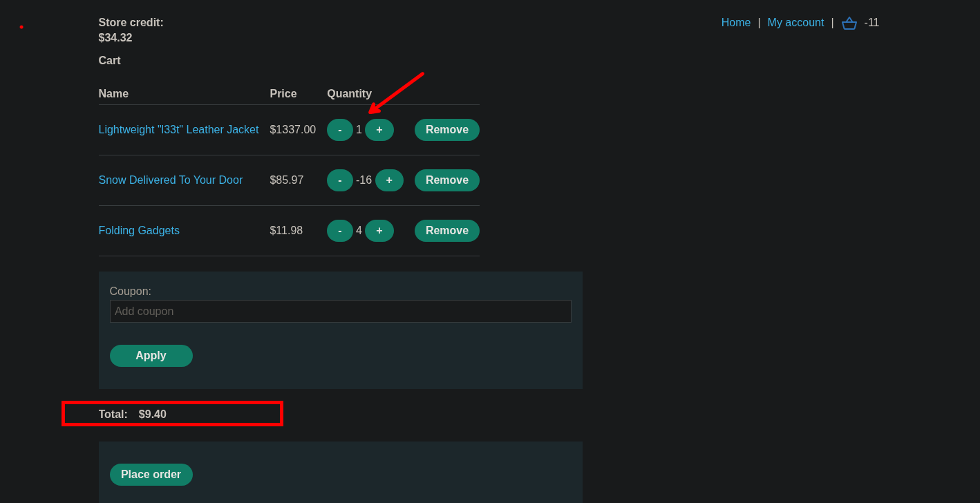
Task: Click the basket item count -11
Action: [x=871, y=23]
